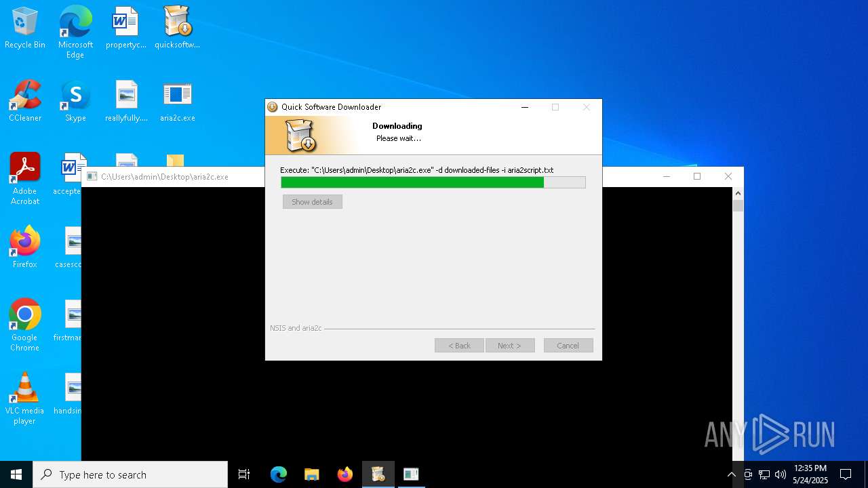Screen dimensions: 868x488
Task: Click the Next > button
Action: (x=510, y=346)
